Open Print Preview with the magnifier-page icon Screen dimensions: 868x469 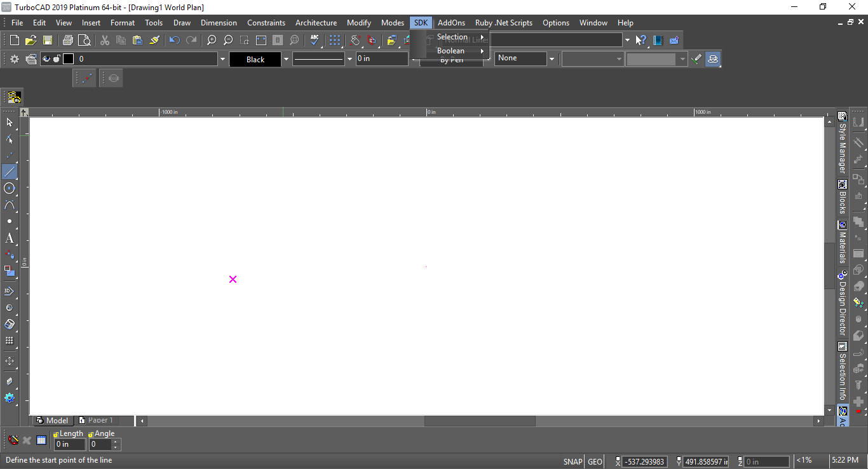coord(85,40)
